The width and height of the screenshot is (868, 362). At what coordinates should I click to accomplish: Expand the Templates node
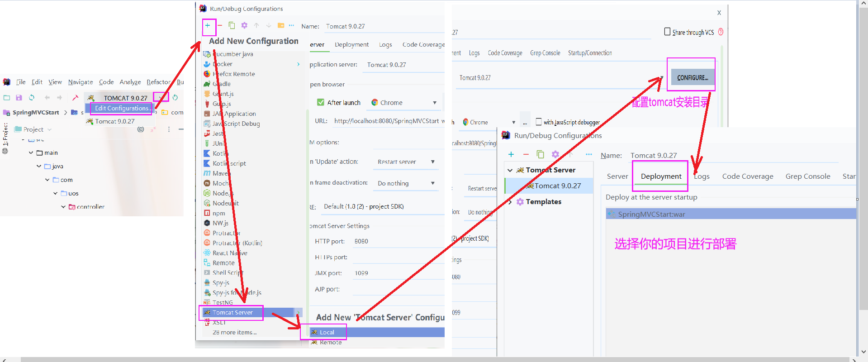tap(510, 202)
